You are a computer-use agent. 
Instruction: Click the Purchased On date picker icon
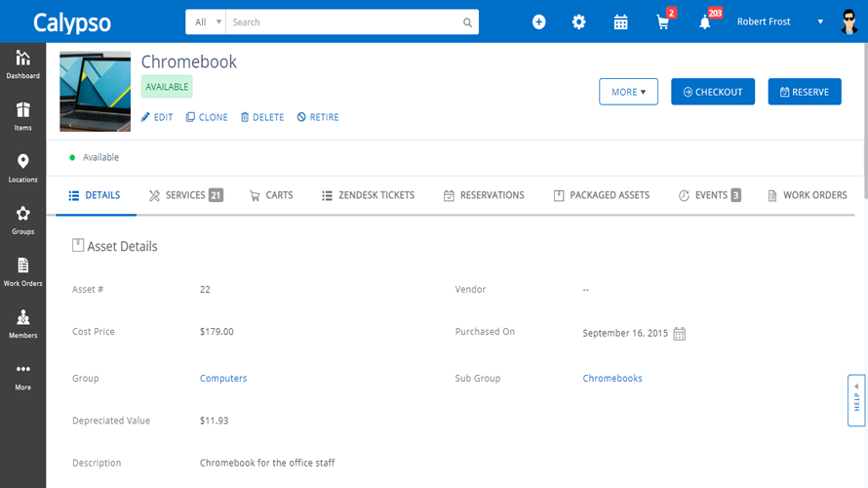pyautogui.click(x=680, y=334)
